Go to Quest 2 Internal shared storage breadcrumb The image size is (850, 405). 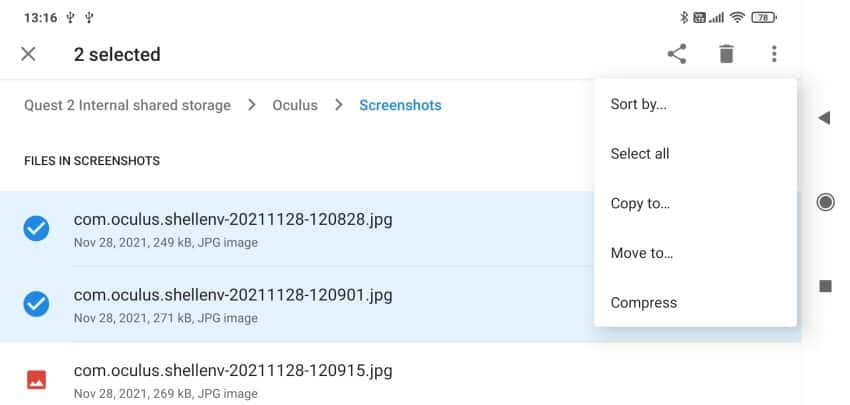point(127,105)
